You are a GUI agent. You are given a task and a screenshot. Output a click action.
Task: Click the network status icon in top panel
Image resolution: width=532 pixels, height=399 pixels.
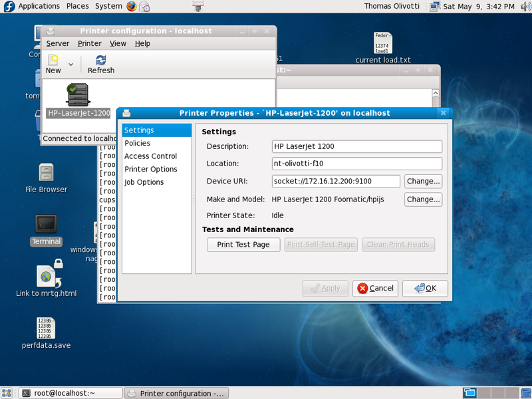435,6
